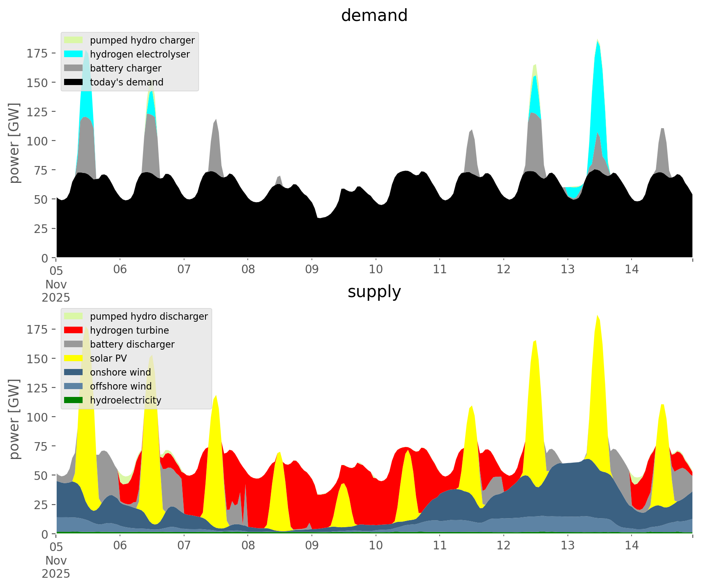Click the pumped hydro charger legend swatch
Image resolution: width=701 pixels, height=588 pixels.
pyautogui.click(x=74, y=40)
